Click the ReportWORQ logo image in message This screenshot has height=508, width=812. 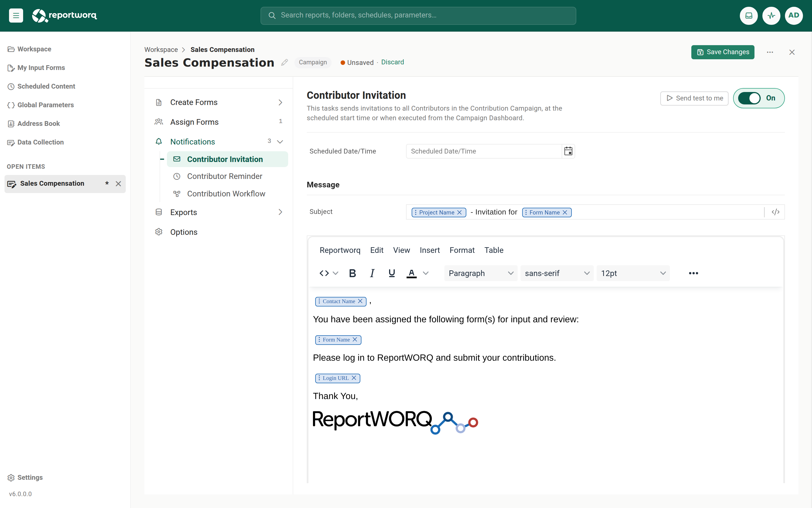point(395,422)
